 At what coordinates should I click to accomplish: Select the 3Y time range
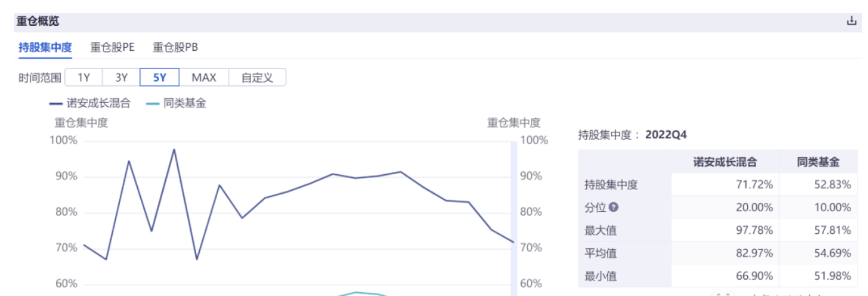click(x=121, y=78)
